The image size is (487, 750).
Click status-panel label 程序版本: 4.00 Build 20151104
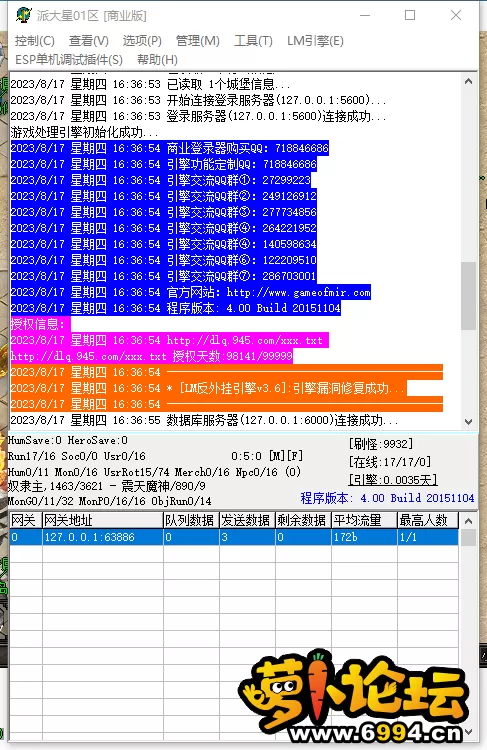pos(387,498)
